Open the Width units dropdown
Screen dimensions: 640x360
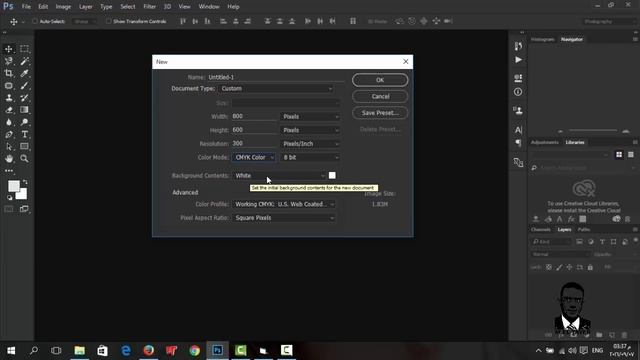pyautogui.click(x=310, y=117)
